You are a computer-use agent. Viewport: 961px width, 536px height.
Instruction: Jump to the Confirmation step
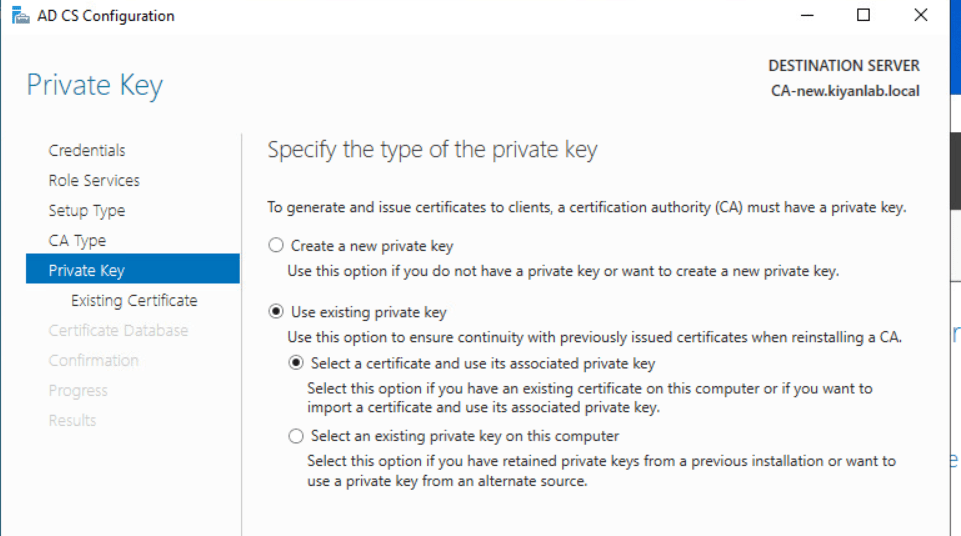pos(94,360)
